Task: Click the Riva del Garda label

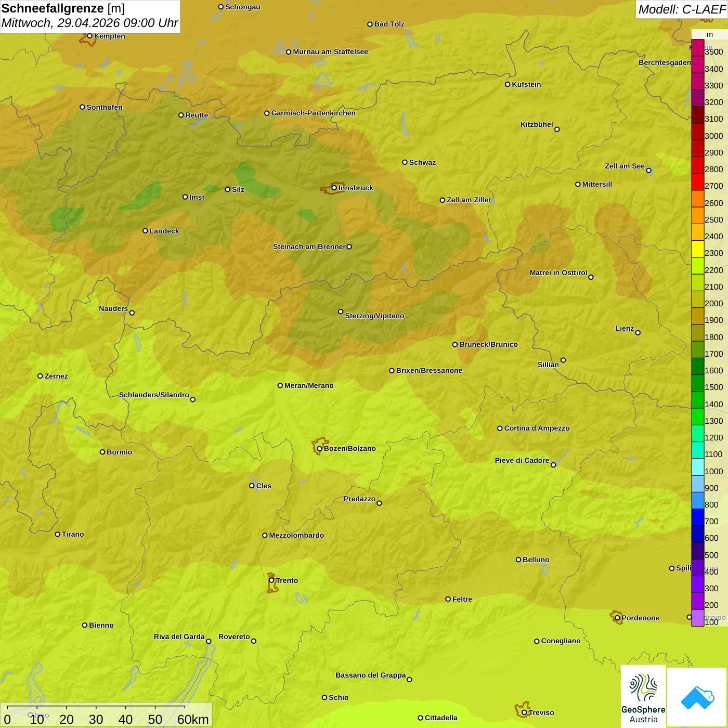Action: 179,636
